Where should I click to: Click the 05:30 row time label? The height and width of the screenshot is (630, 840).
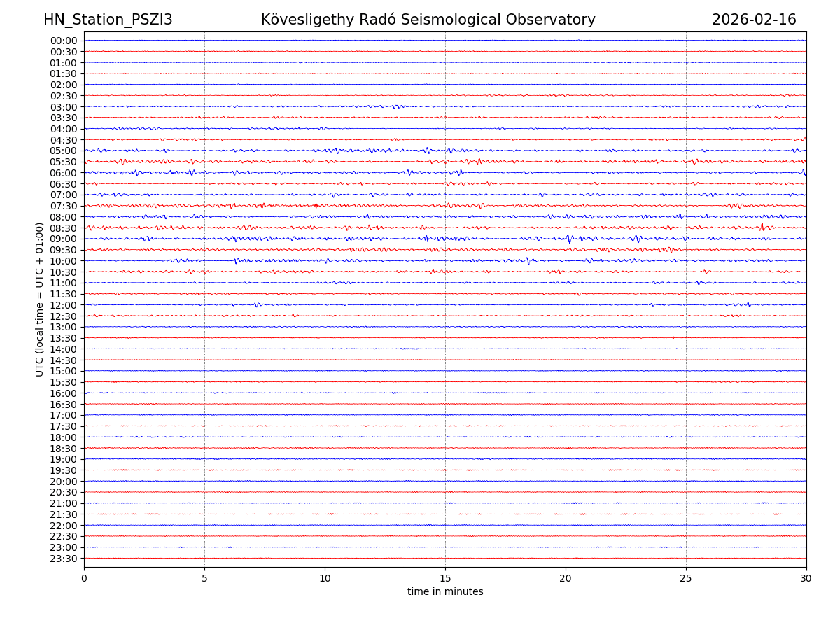tap(64, 162)
